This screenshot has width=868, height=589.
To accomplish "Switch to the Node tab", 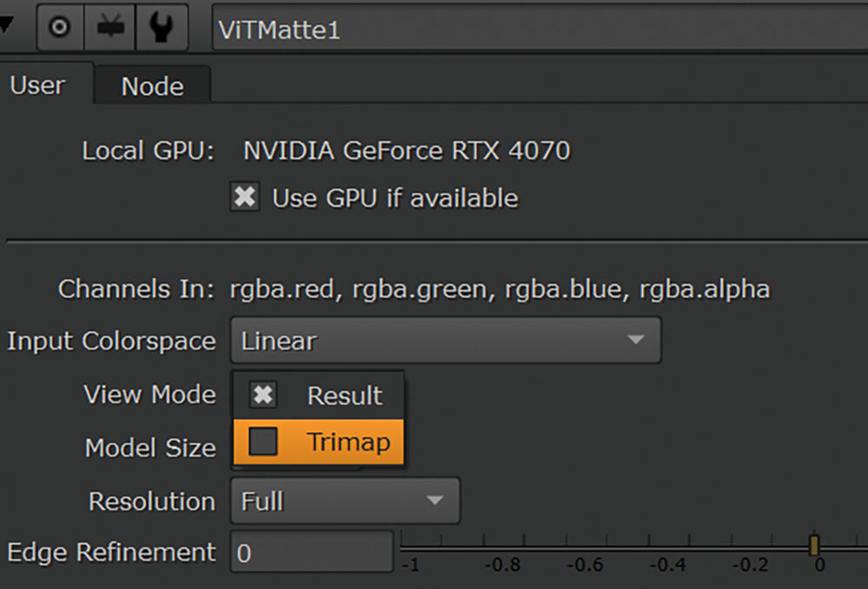I will (152, 86).
